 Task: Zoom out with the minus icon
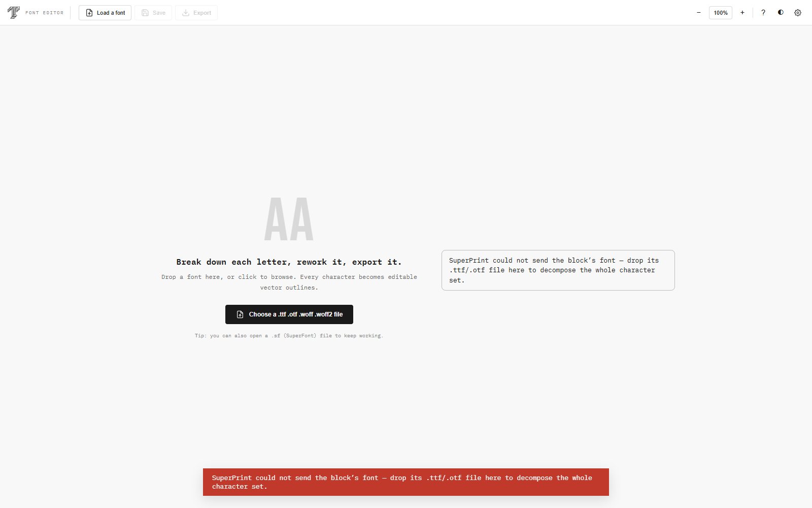click(698, 13)
